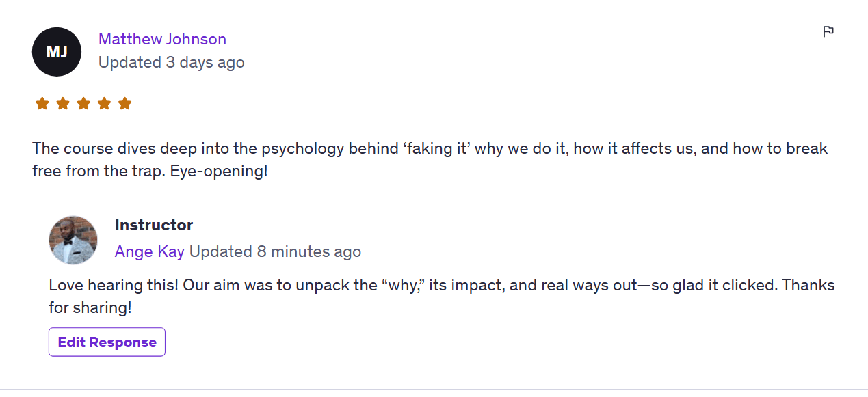868x397 pixels.
Task: Click 'The course dives deep' review opening
Action: [x=108, y=149]
